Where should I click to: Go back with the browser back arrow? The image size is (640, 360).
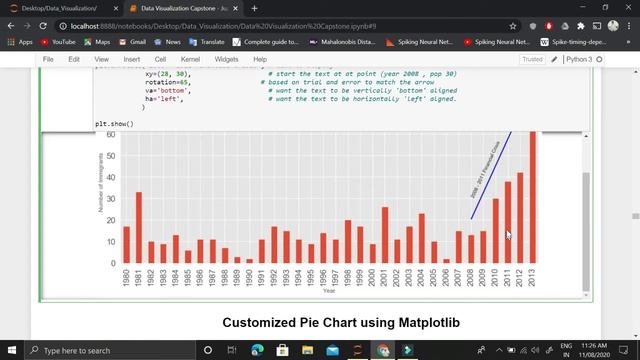(x=11, y=26)
